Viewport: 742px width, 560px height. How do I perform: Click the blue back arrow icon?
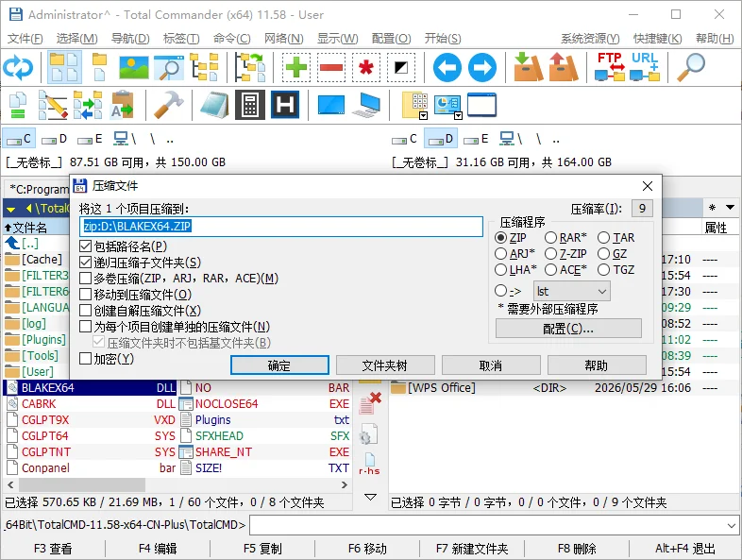click(447, 68)
